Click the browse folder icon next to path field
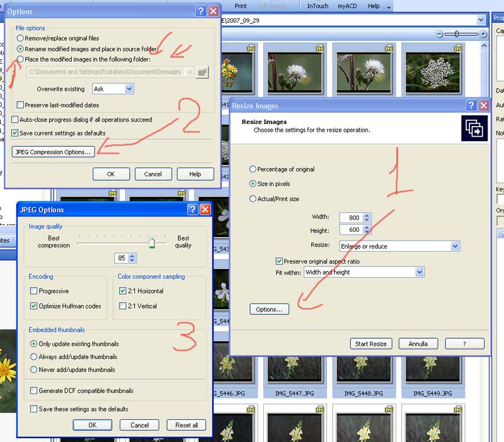The width and height of the screenshot is (504, 442). (202, 72)
